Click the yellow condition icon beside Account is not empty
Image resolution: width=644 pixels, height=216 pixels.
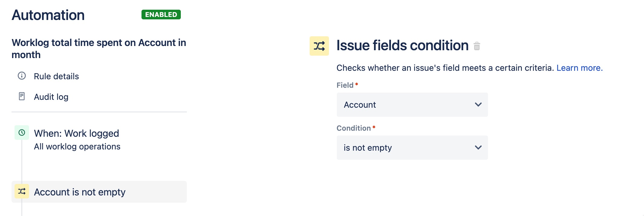point(22,191)
